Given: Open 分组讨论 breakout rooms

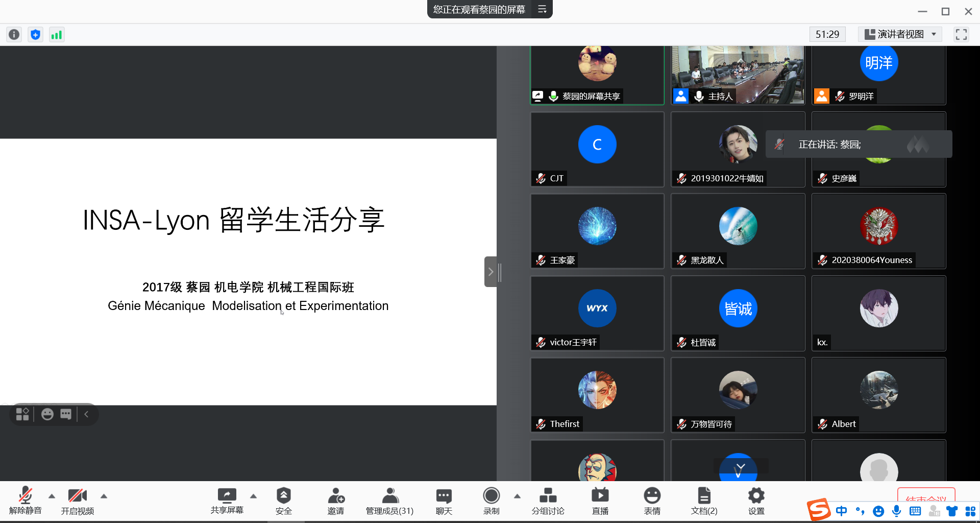Looking at the screenshot, I should 548,501.
